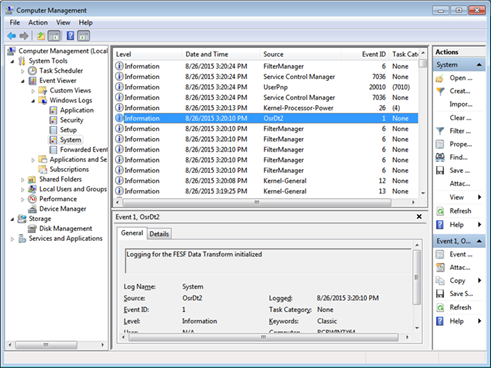This screenshot has height=368, width=491.
Task: Click the Help question mark toolbar icon
Action: point(70,36)
